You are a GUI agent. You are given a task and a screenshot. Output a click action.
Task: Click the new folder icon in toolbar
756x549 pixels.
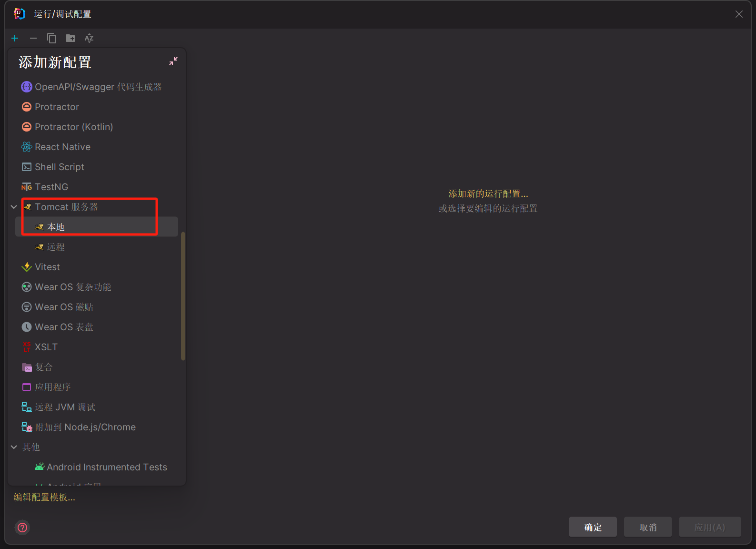[x=71, y=38]
